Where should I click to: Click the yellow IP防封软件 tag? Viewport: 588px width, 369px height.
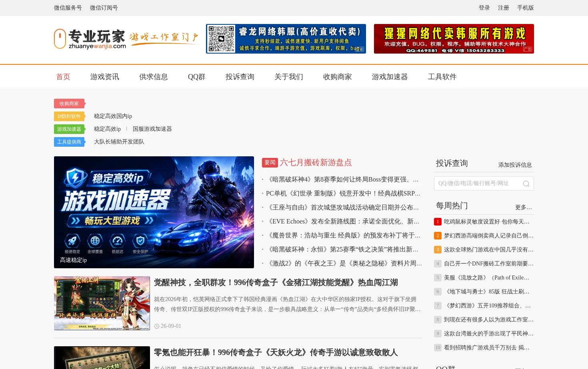pos(69,116)
